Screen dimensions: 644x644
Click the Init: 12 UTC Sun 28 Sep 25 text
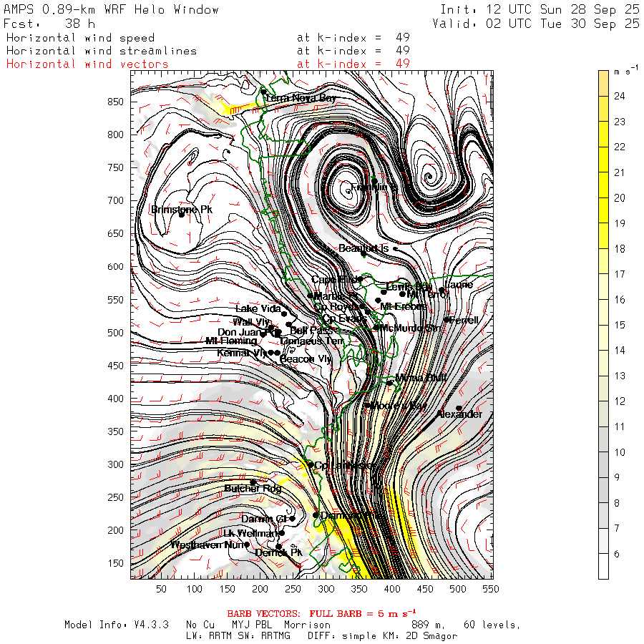click(540, 9)
